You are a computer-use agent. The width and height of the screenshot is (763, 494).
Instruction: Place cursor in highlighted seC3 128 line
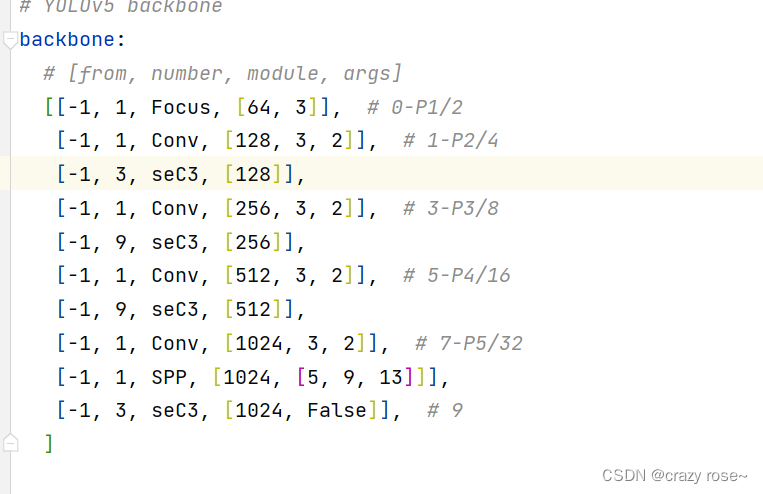[x=386, y=174]
